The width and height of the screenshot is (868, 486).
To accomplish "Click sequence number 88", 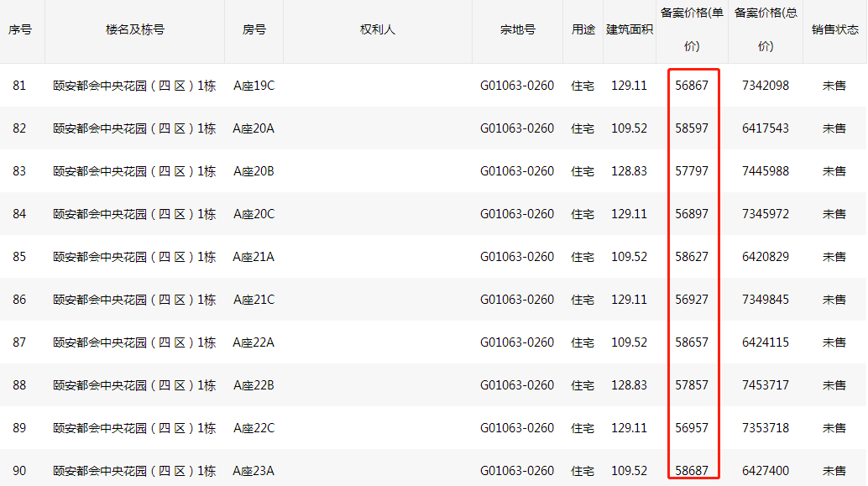I will (19, 385).
